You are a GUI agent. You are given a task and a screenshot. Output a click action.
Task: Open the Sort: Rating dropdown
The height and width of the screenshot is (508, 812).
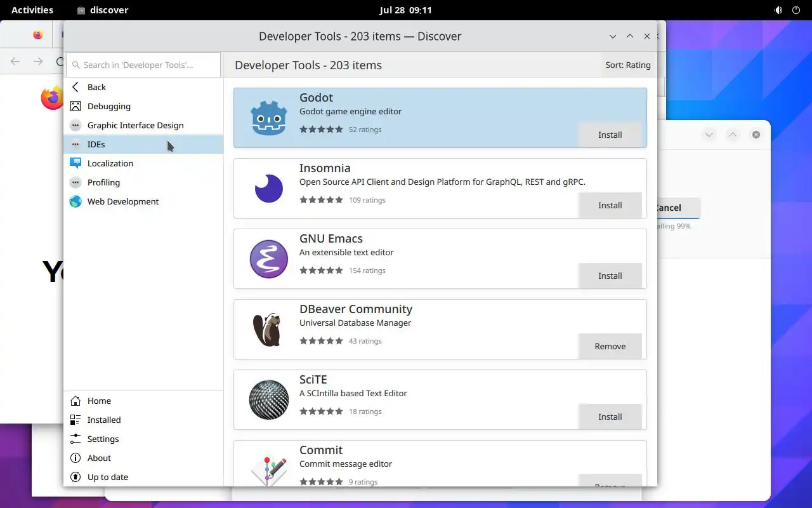click(628, 65)
